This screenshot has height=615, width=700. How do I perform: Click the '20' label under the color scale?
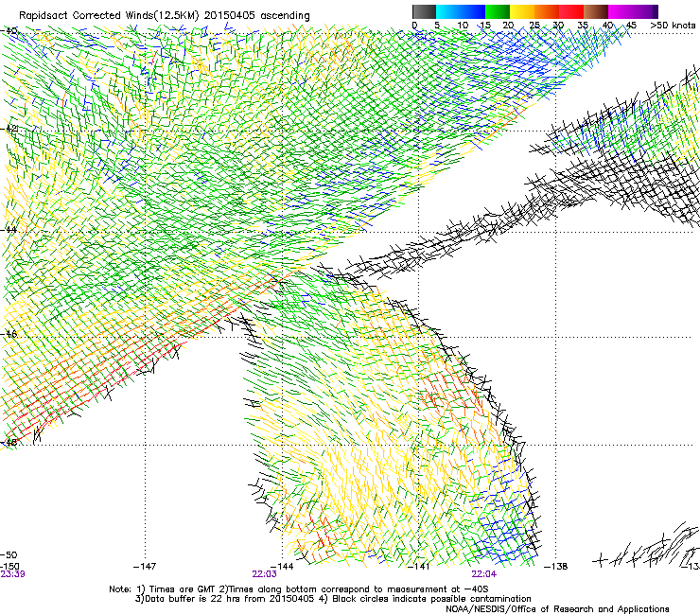click(508, 25)
